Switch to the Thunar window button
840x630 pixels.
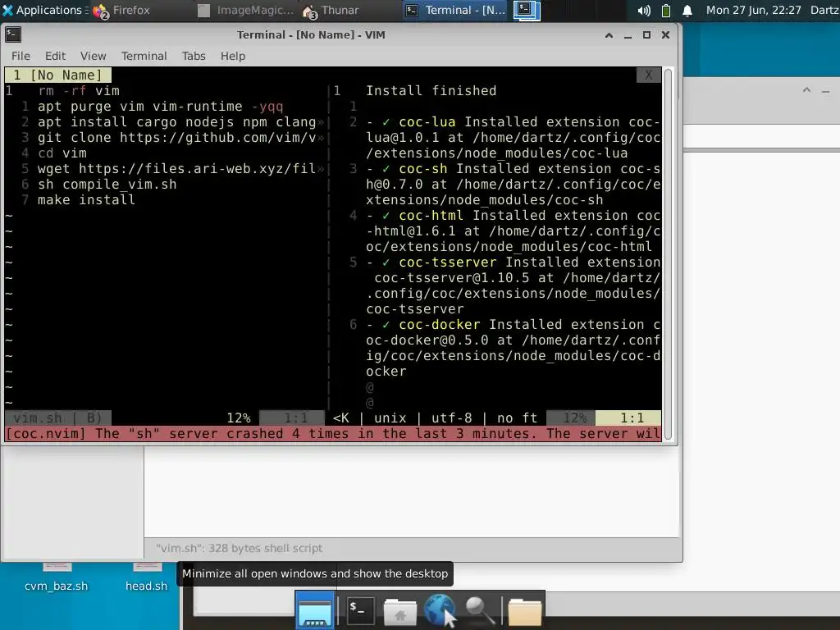[x=331, y=10]
